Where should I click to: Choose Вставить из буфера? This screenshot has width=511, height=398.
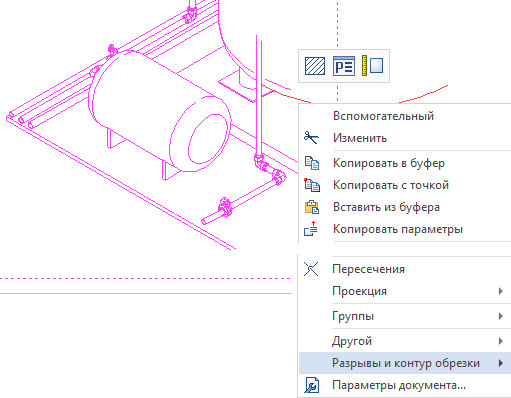pos(405,207)
